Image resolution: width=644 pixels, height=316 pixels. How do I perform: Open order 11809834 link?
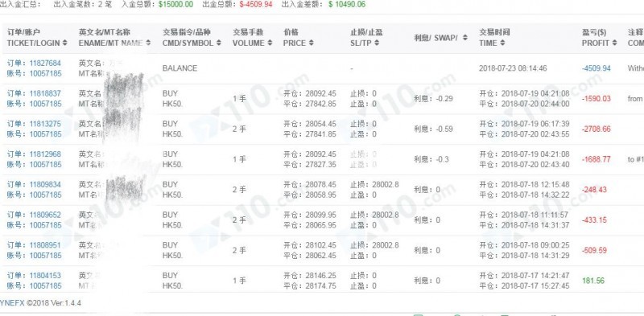[45, 185]
